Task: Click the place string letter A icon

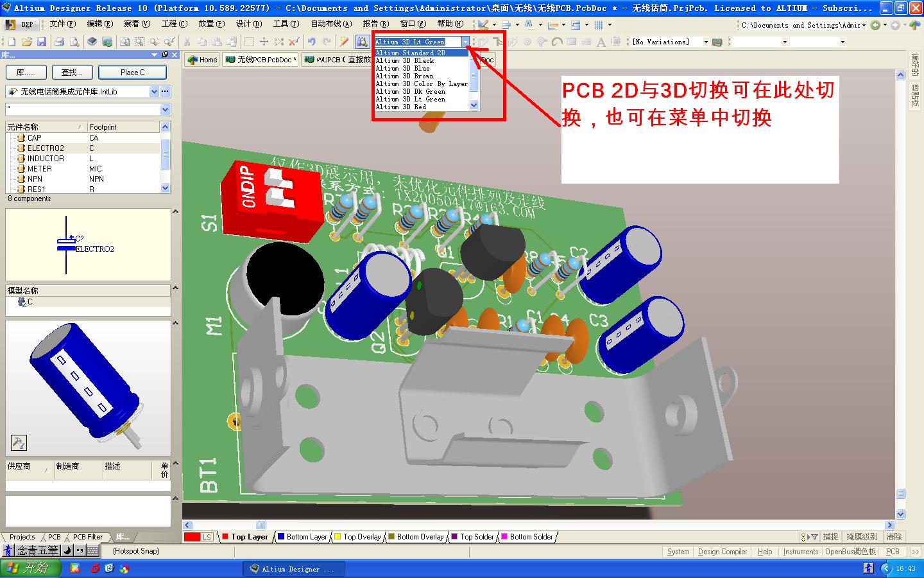Action: (x=601, y=42)
